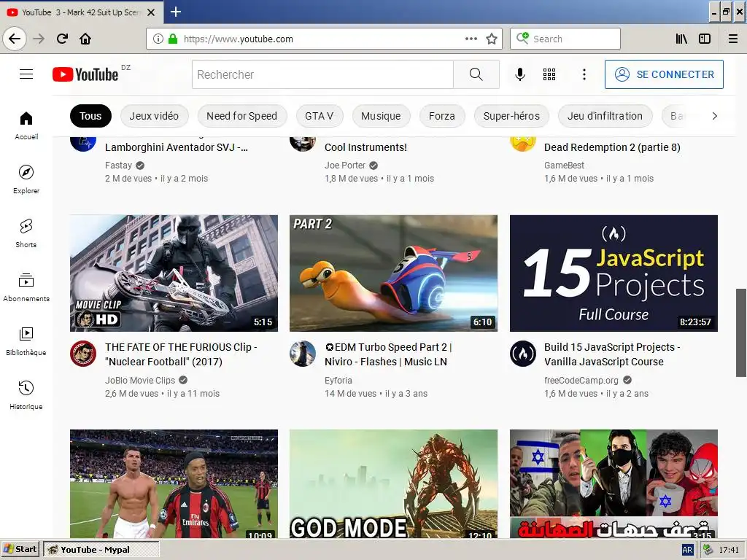This screenshot has width=747, height=560.
Task: Select the Musique filter chip
Action: point(381,116)
